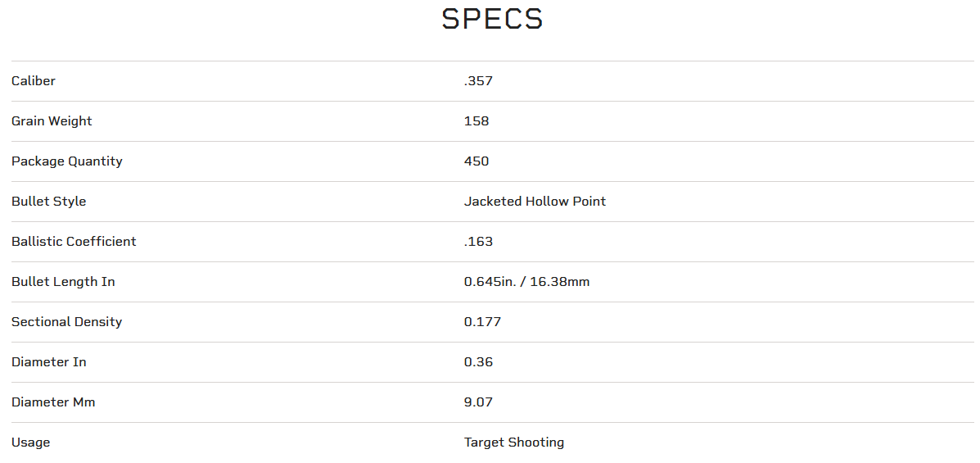
Task: Click the Grain Weight label
Action: click(x=52, y=121)
